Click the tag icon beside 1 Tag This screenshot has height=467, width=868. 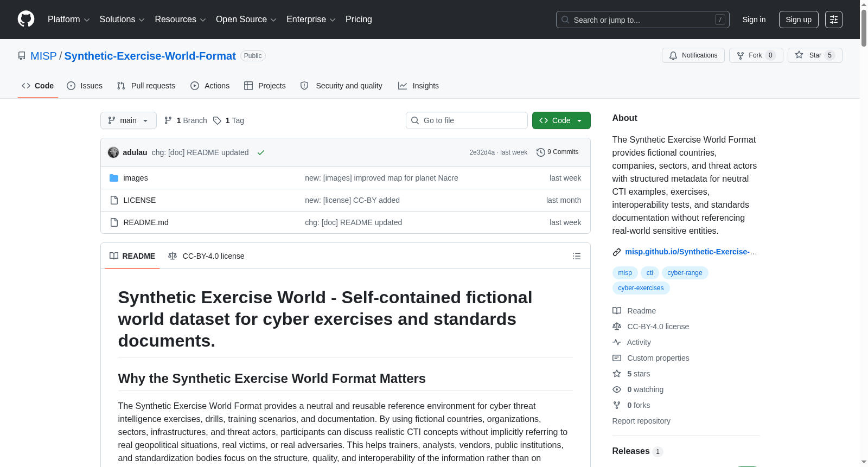(x=217, y=120)
